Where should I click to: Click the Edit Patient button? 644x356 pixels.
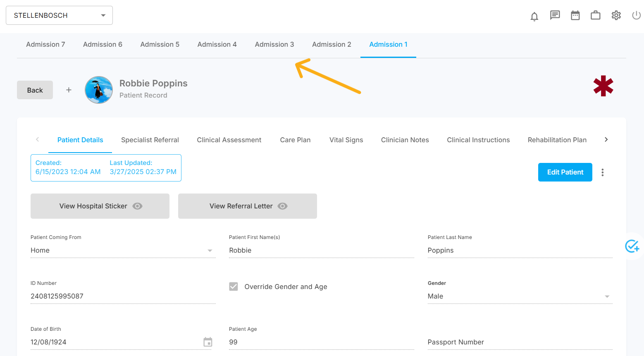565,172
